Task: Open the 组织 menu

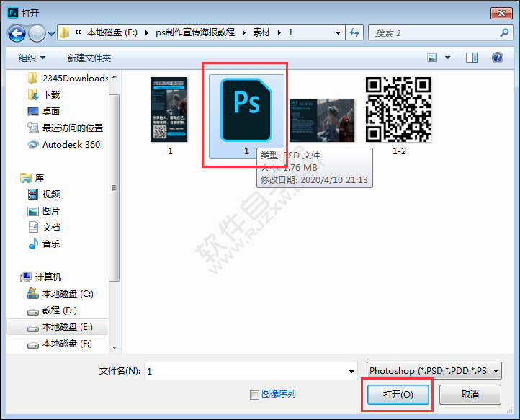Action: 32,58
